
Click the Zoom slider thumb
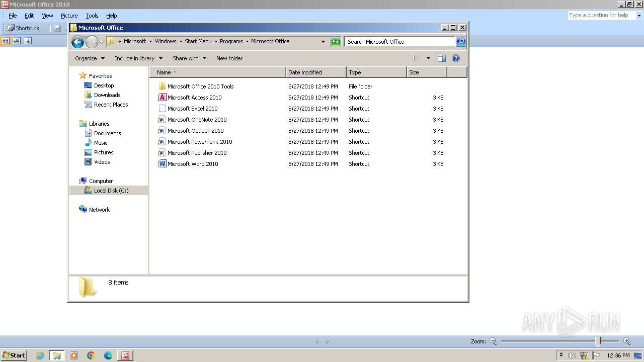(598, 341)
